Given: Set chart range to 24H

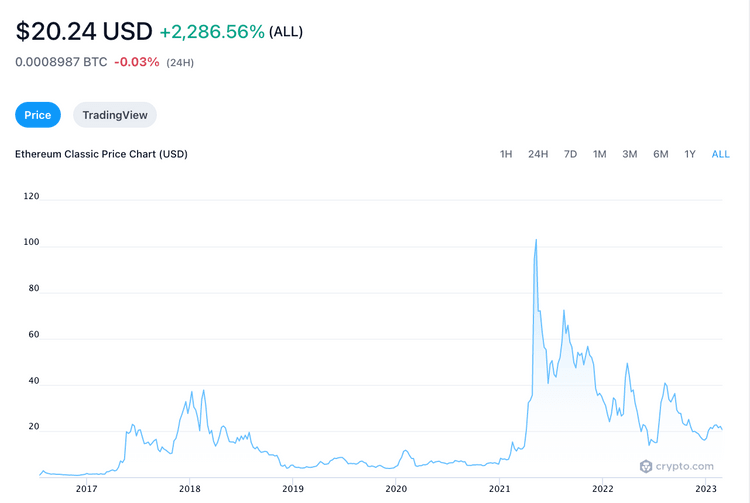Looking at the screenshot, I should (x=538, y=154).
